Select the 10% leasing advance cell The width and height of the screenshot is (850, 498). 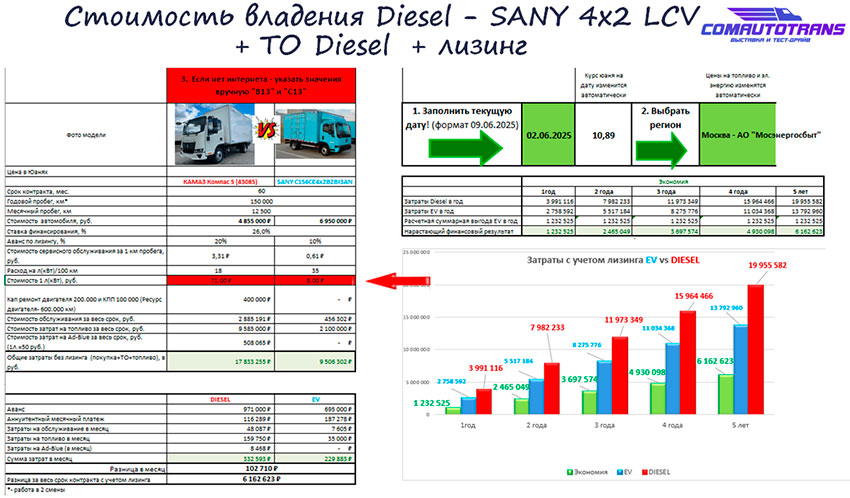pyautogui.click(x=315, y=241)
